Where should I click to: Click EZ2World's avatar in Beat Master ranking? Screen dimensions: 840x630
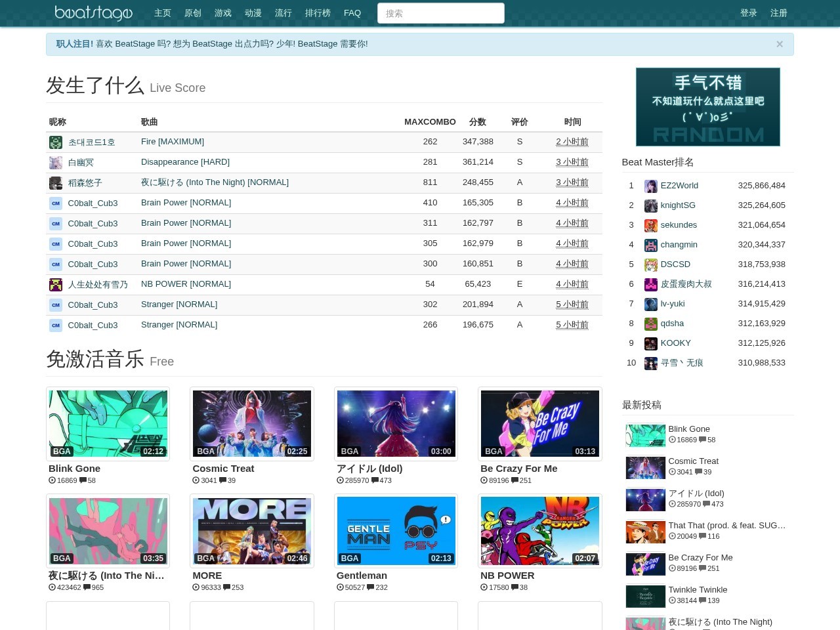pyautogui.click(x=650, y=186)
